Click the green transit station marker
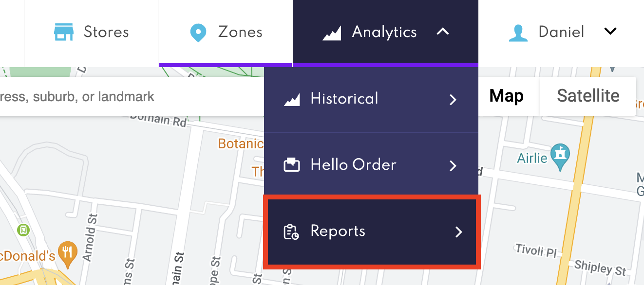 pos(23,229)
